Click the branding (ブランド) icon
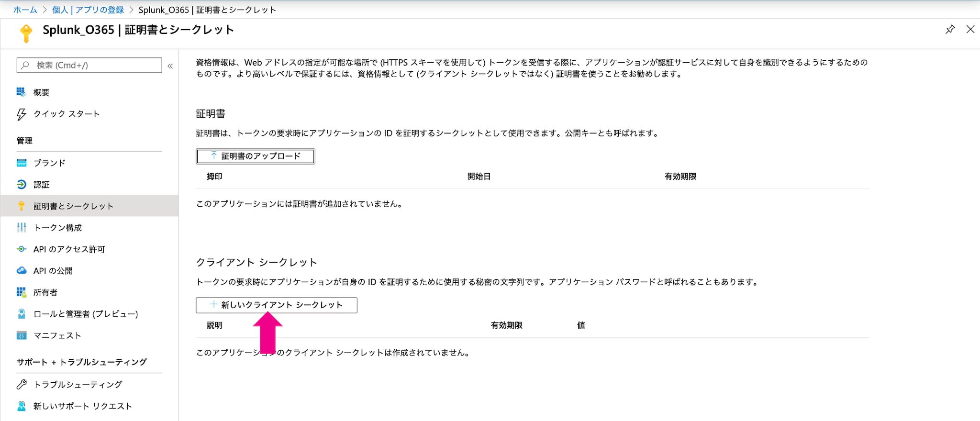The height and width of the screenshot is (421, 980). [22, 163]
